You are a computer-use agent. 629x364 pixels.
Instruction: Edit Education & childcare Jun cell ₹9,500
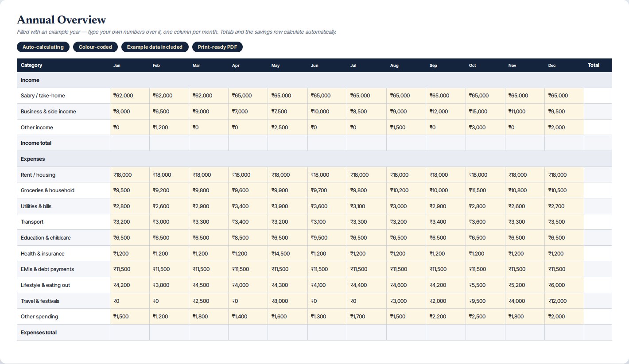click(x=327, y=238)
